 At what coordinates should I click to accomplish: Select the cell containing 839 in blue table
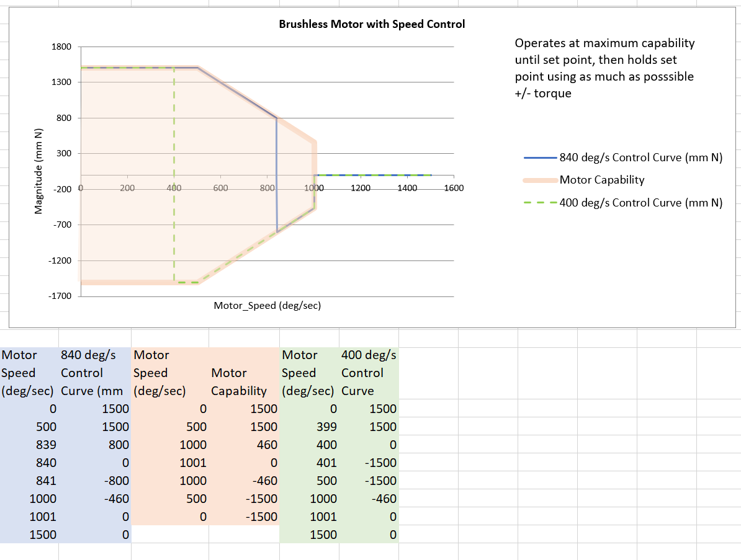(x=45, y=445)
